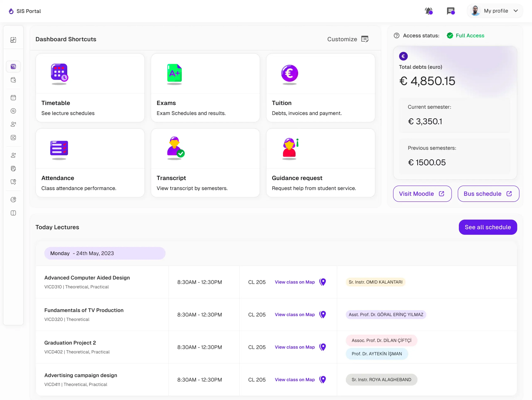Screen dimensions: 532x400
Task: Click the SIS Portal flame logo
Action: 11,11
